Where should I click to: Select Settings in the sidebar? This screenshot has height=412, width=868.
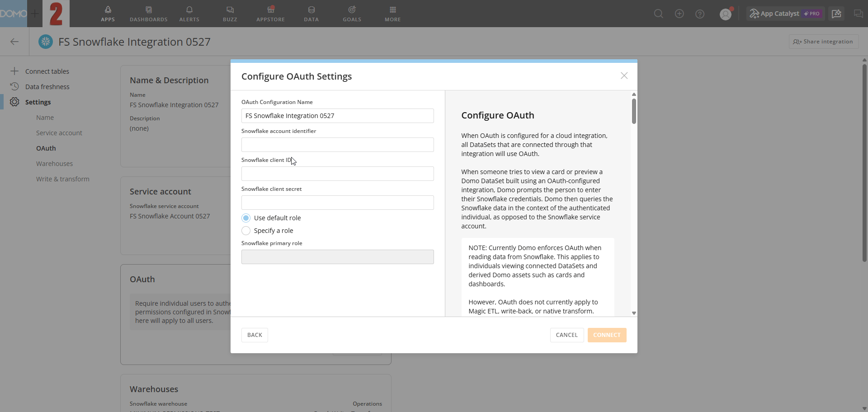pyautogui.click(x=38, y=102)
